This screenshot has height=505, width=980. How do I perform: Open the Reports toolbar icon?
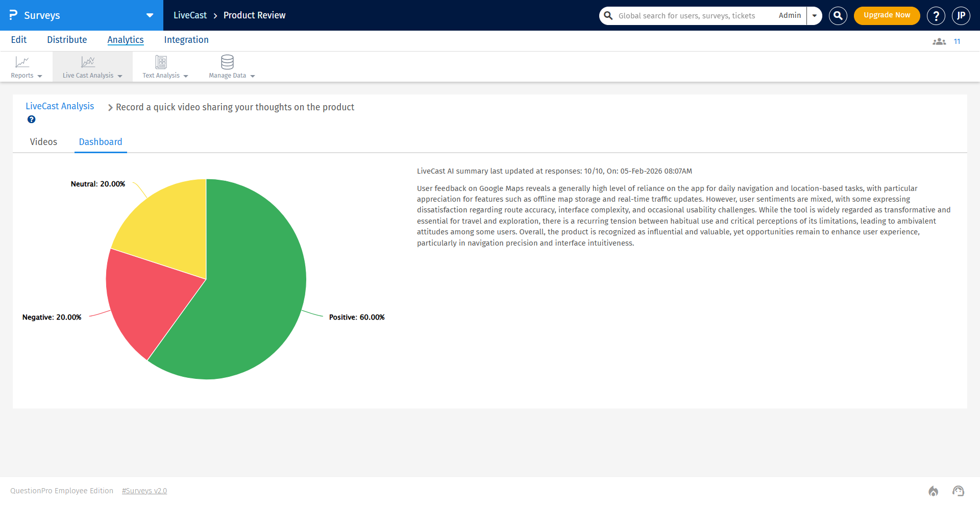pos(22,62)
